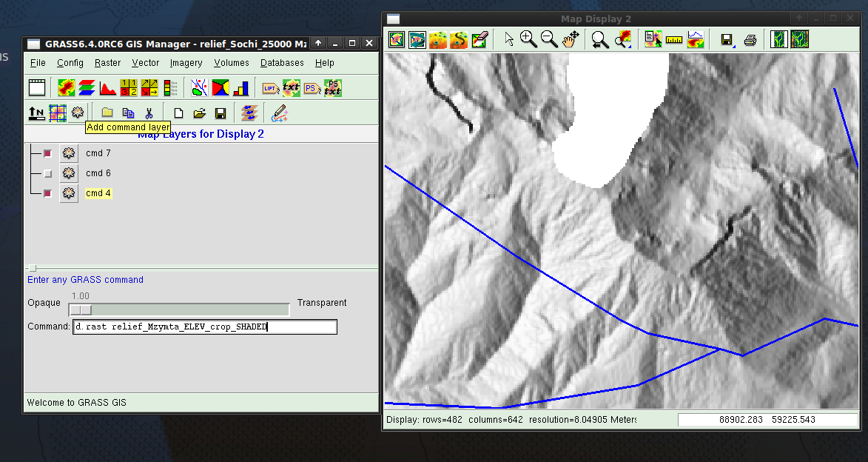Click the scale and north arrow icon
The width and height of the screenshot is (868, 462).
(x=36, y=113)
